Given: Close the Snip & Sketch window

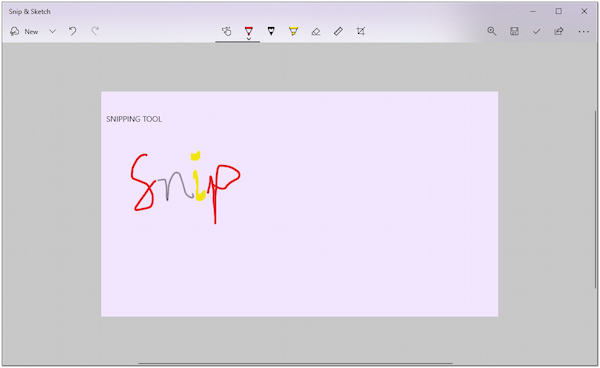Looking at the screenshot, I should tap(584, 11).
